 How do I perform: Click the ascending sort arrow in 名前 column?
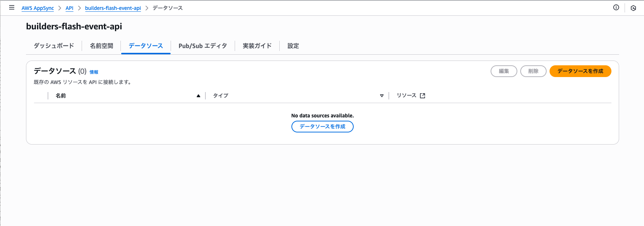tap(198, 96)
